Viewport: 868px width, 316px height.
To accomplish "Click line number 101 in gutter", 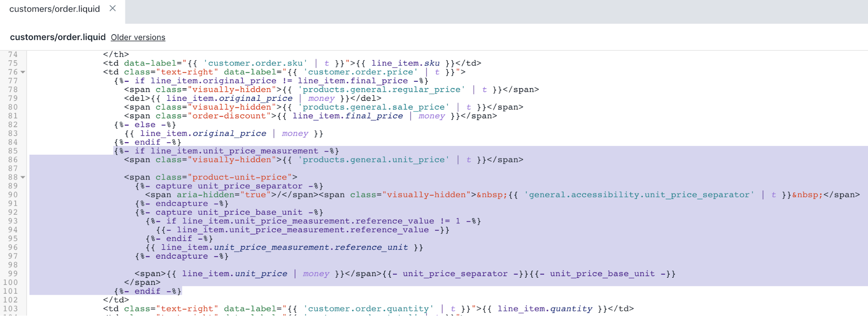I will (11, 291).
